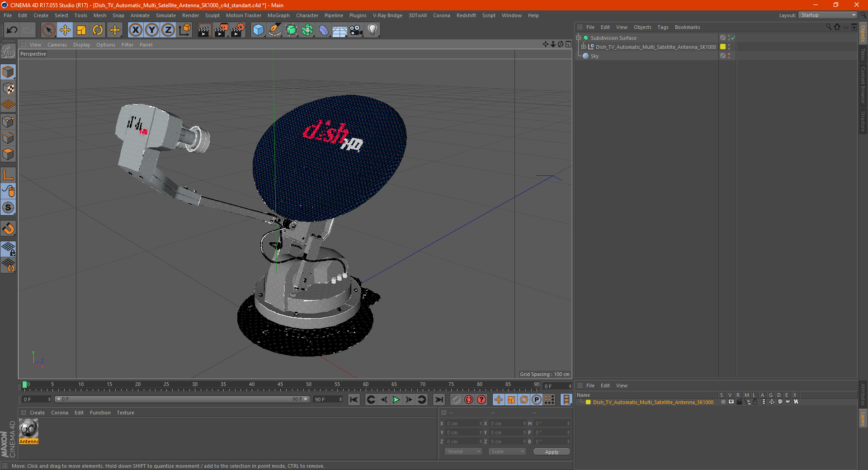Add a Cube primitive object
Viewport: 868px width, 470px height.
(258, 30)
